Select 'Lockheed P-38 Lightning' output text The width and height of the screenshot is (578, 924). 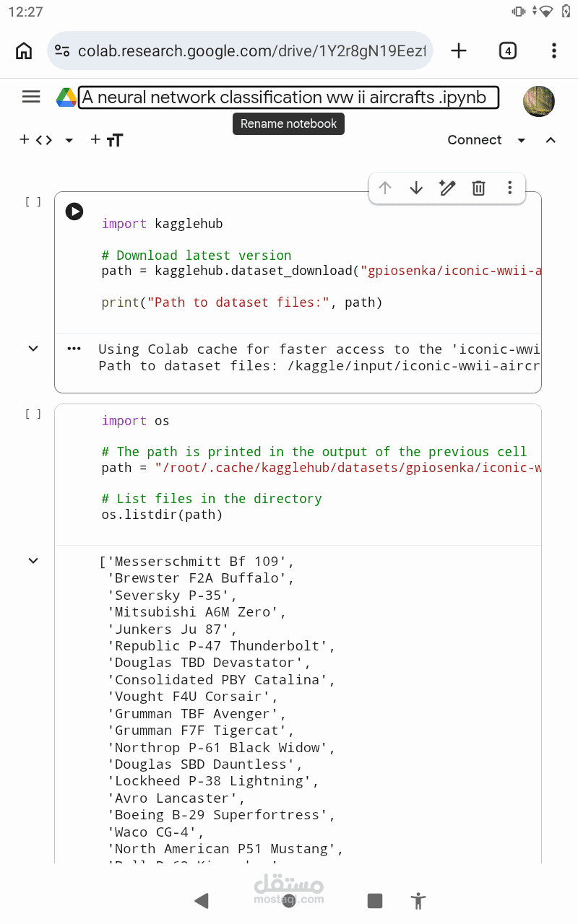point(213,781)
